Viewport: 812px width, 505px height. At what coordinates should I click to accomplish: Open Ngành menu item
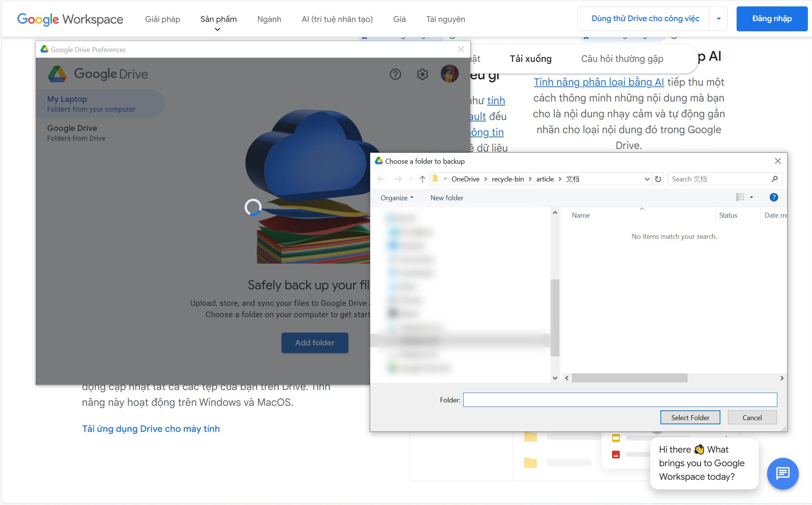[269, 19]
